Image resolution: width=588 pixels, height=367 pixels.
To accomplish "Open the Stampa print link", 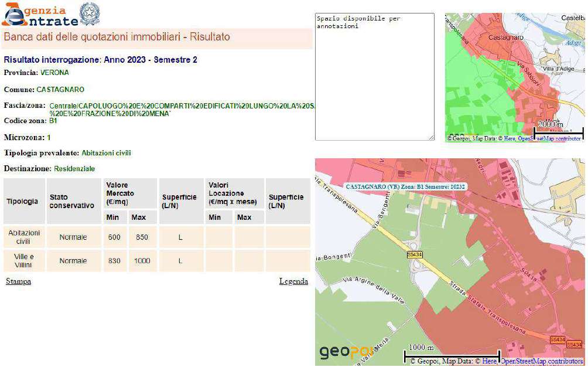I will [x=18, y=281].
